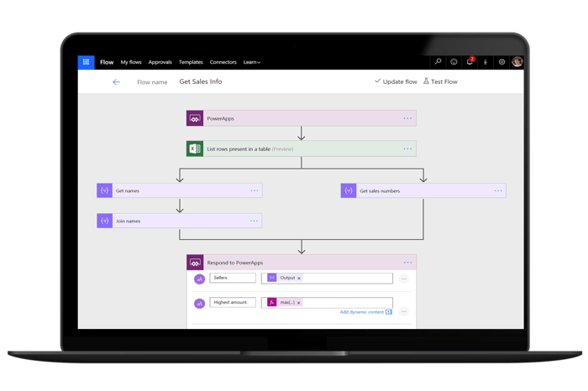Image resolution: width=588 pixels, height=391 pixels.
Task: Open Approvals in navigation
Action: click(160, 62)
